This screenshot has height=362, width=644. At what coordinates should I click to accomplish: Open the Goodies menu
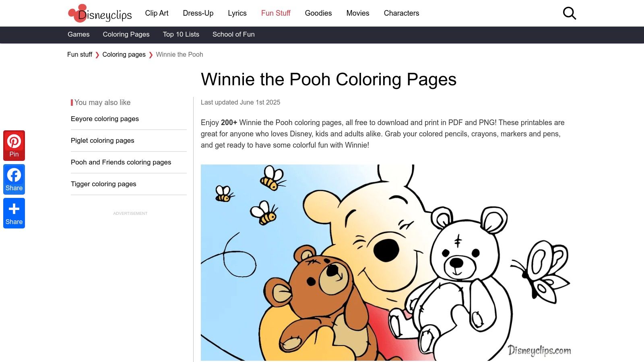click(318, 13)
